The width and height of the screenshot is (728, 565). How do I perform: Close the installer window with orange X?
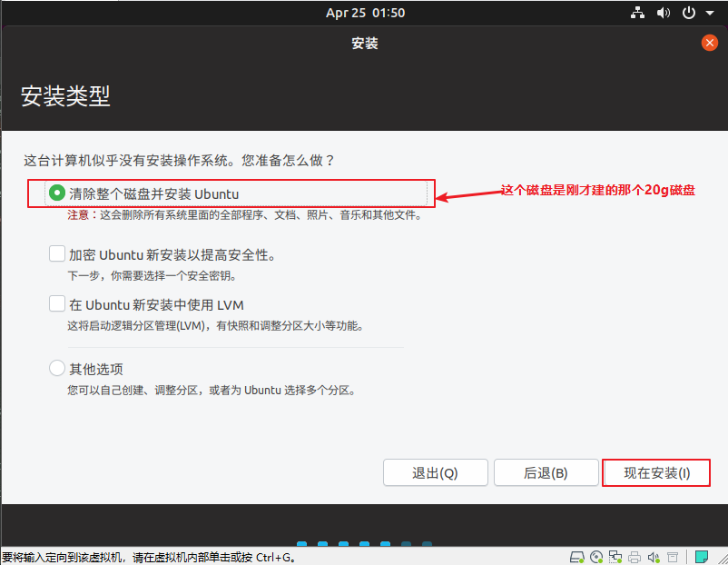(x=710, y=44)
